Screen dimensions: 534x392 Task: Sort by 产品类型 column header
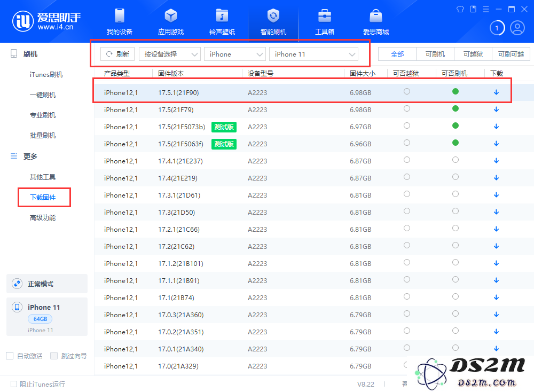117,73
